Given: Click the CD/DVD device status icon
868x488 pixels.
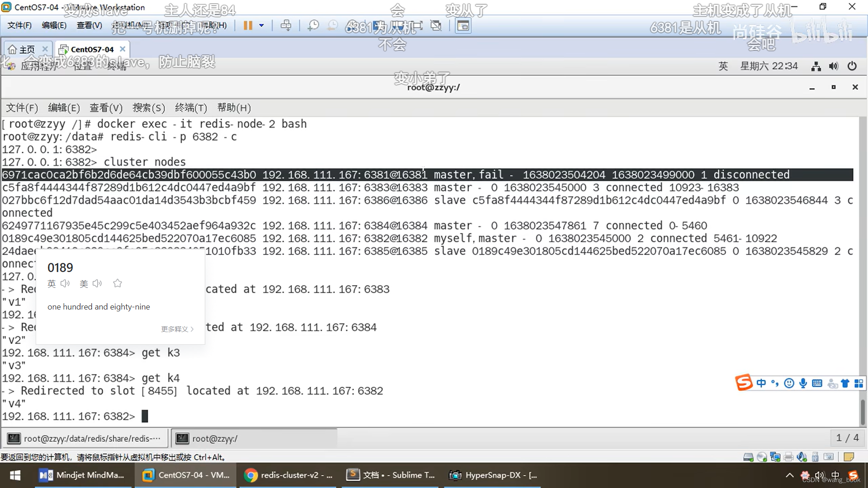Looking at the screenshot, I should (762, 457).
